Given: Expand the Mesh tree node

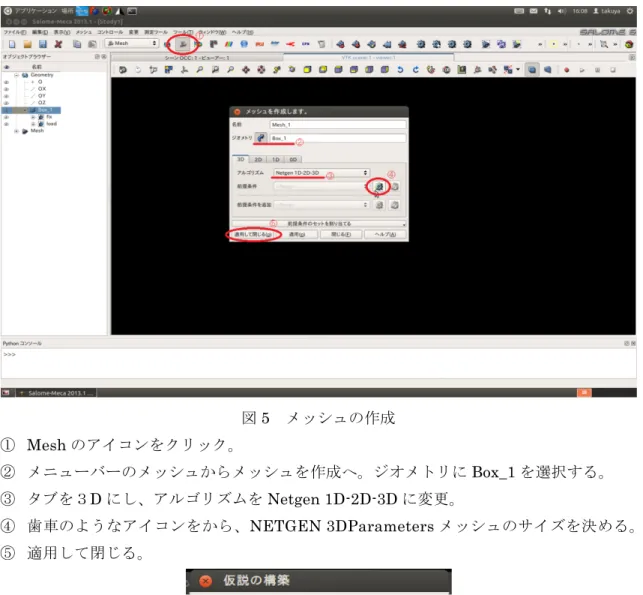Looking at the screenshot, I should tap(17, 131).
